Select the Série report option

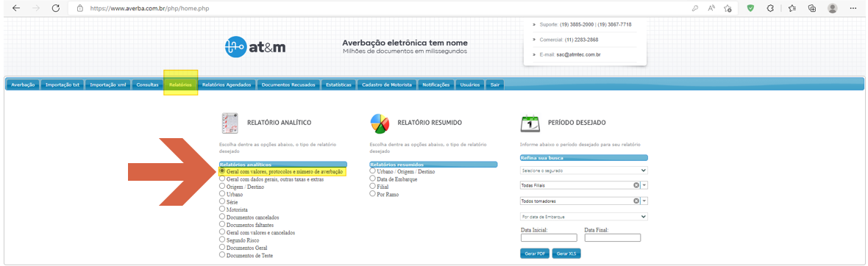point(223,202)
